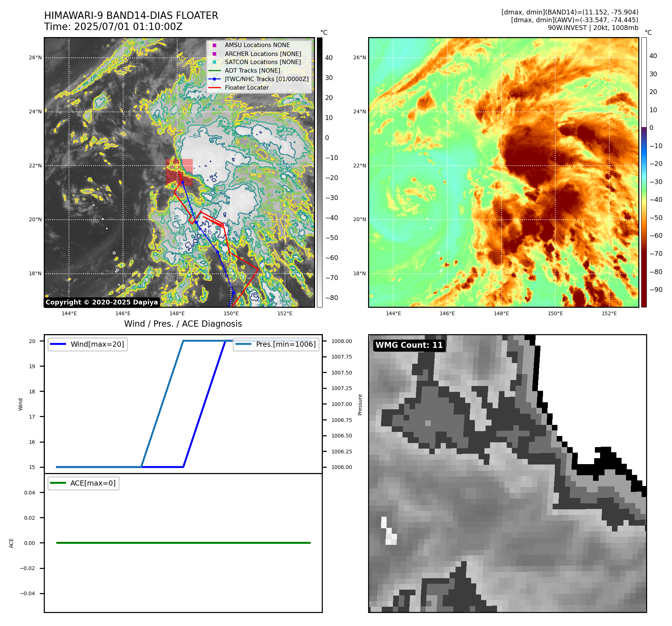
Task: Click the 0 tick on the grayscale colorbar
Action: point(327,138)
